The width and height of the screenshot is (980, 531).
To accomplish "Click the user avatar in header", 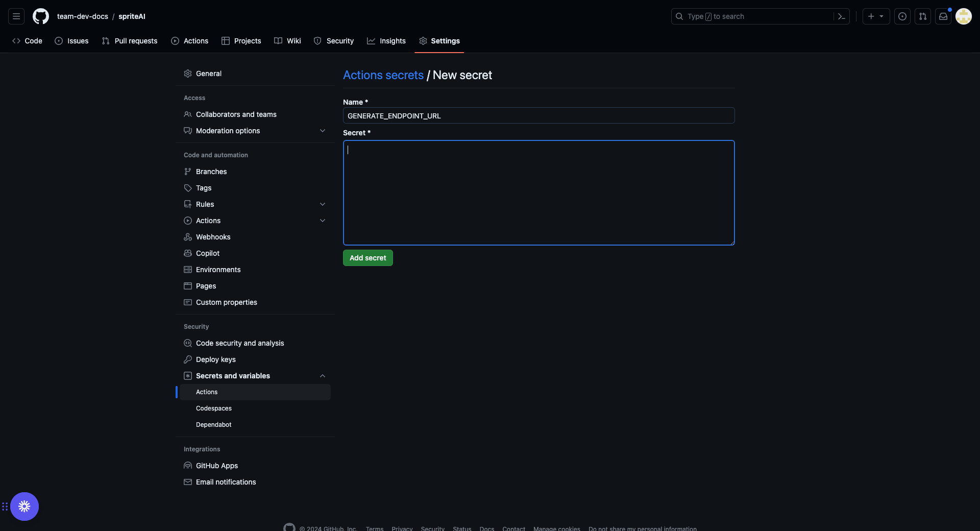I will pyautogui.click(x=964, y=16).
